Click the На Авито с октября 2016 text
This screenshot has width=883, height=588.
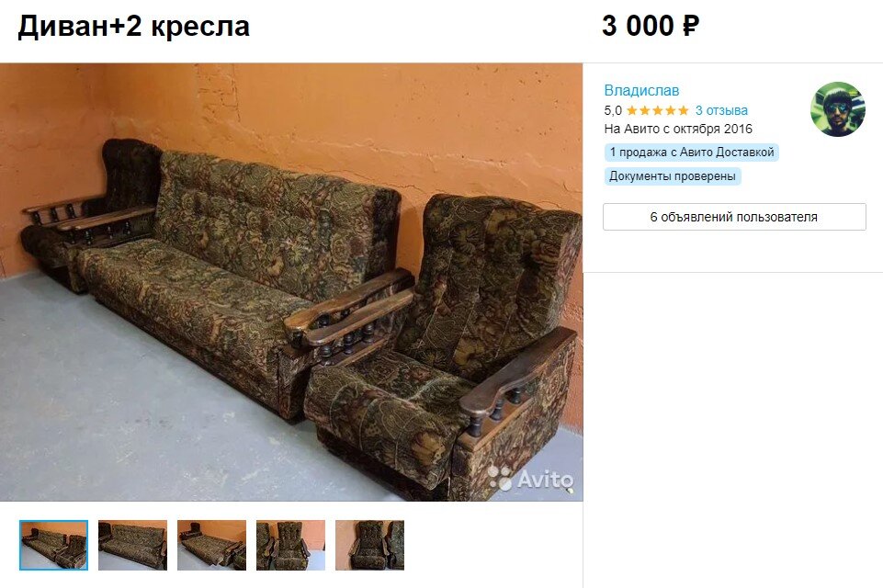pos(678,129)
